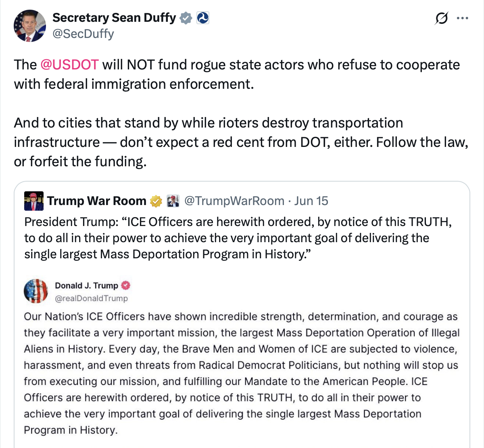Open the three-dot More options menu
This screenshot has width=484, height=448.
(x=462, y=19)
